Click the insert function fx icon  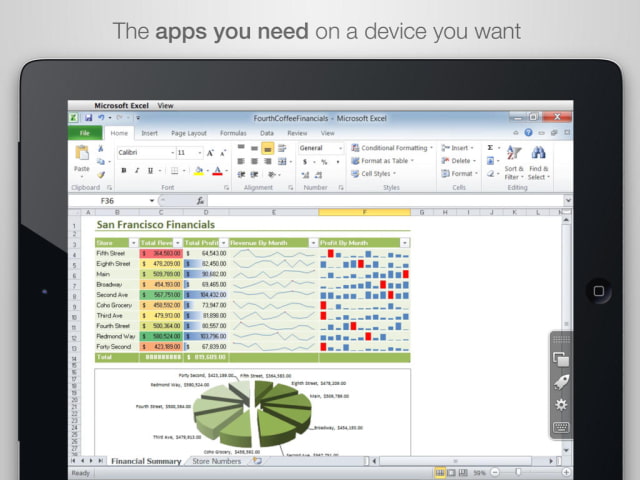point(200,201)
